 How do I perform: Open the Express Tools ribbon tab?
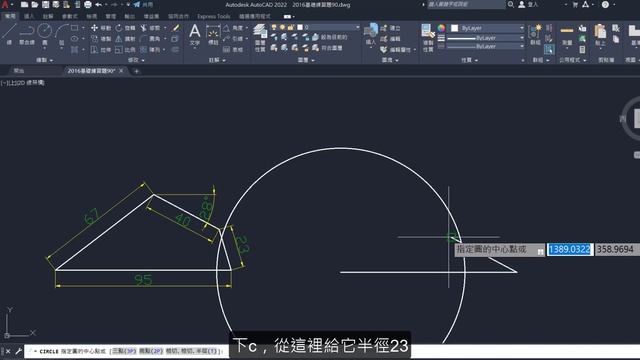213,16
